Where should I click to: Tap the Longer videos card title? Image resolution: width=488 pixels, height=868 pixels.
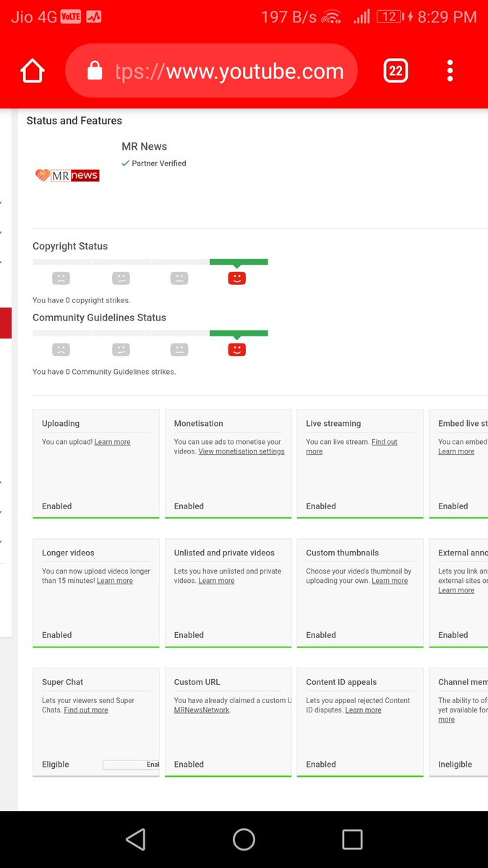pos(68,553)
